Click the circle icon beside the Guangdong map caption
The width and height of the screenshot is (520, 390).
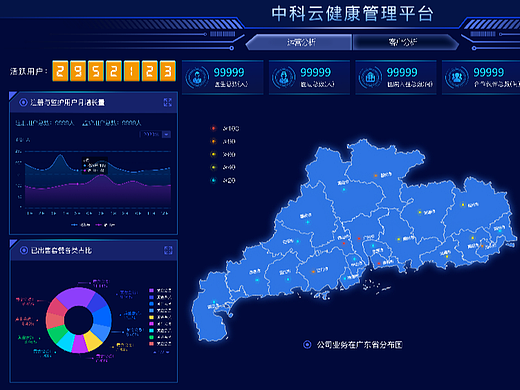click(x=307, y=345)
